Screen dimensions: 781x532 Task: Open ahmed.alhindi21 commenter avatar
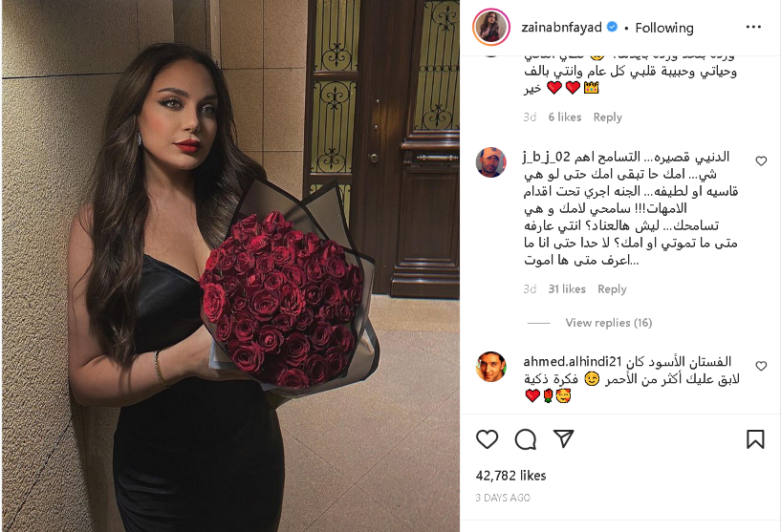491,367
